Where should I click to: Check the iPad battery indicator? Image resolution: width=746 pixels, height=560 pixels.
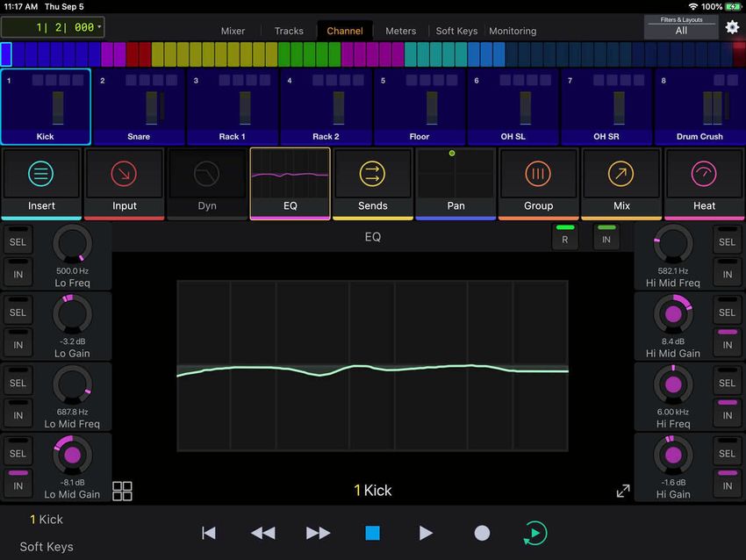732,7
